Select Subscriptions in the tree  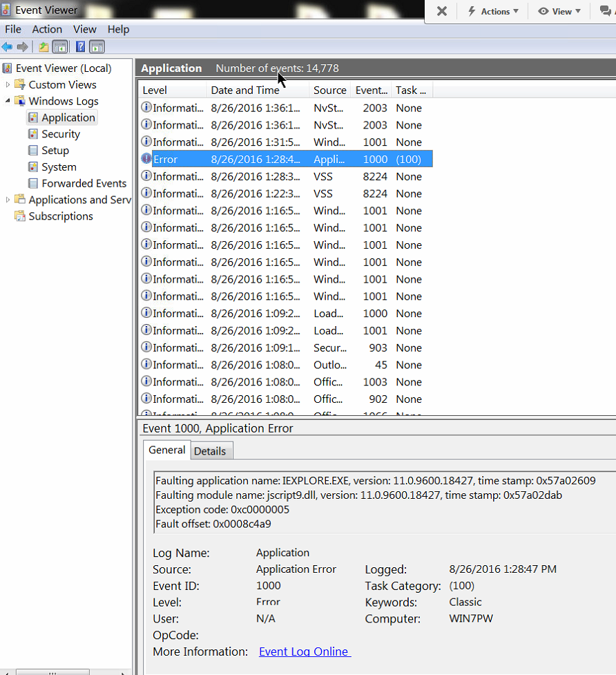point(61,216)
